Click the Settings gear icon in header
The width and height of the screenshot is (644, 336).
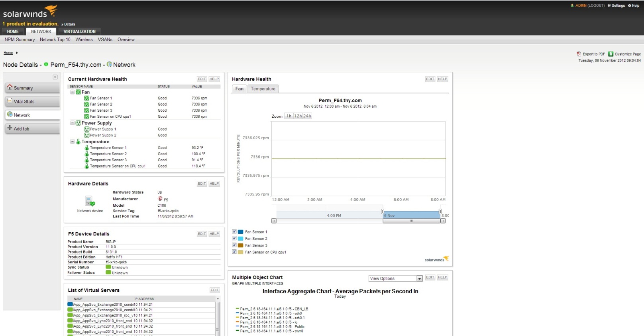609,6
